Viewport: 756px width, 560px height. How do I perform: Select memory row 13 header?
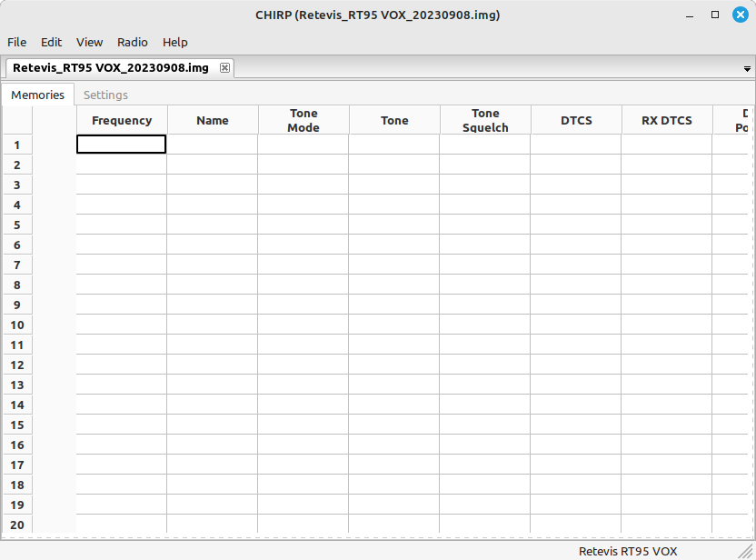coord(17,385)
